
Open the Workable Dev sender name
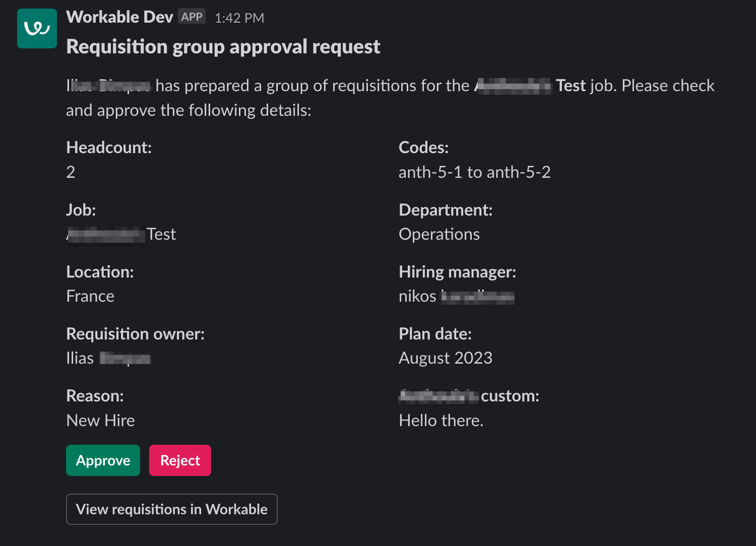pos(119,17)
